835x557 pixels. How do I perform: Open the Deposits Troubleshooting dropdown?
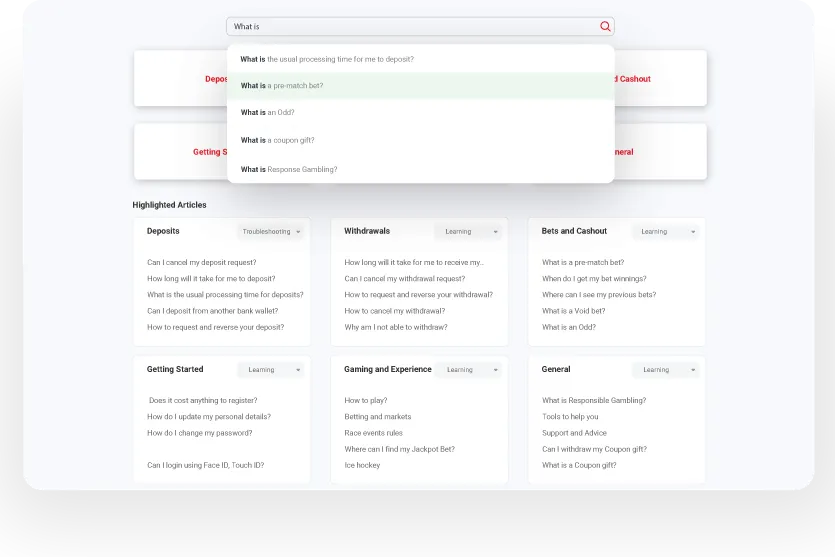[271, 232]
